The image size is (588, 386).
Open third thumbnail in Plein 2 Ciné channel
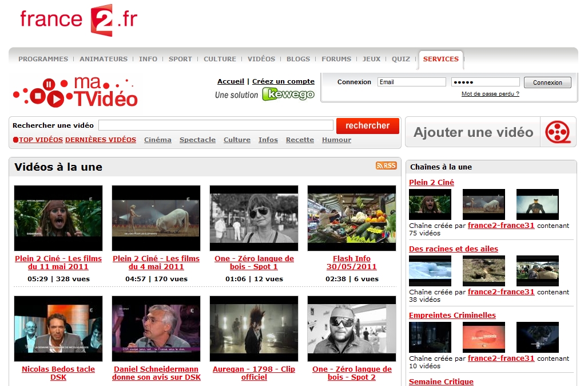coord(537,204)
